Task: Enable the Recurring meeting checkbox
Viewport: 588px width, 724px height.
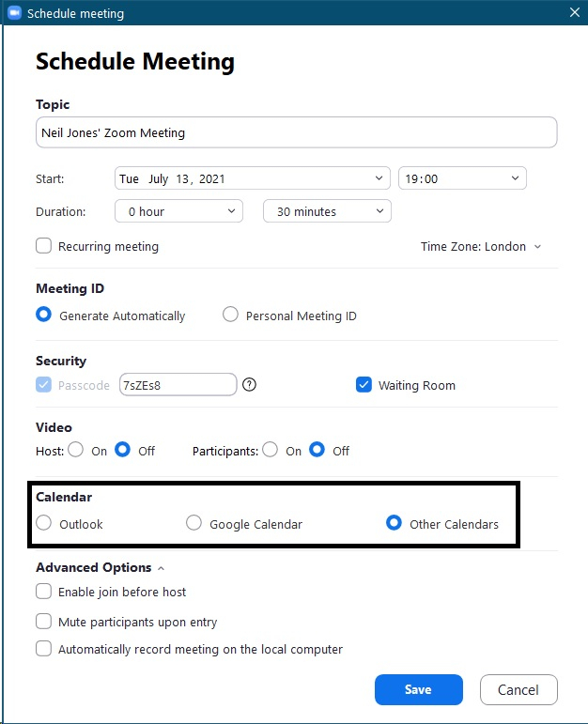Action: pos(44,246)
